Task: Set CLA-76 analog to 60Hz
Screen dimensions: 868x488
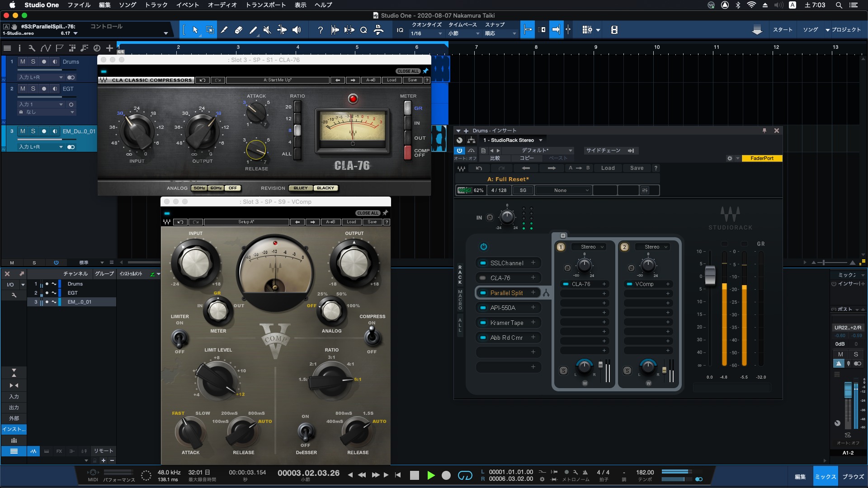Action: pyautogui.click(x=216, y=188)
